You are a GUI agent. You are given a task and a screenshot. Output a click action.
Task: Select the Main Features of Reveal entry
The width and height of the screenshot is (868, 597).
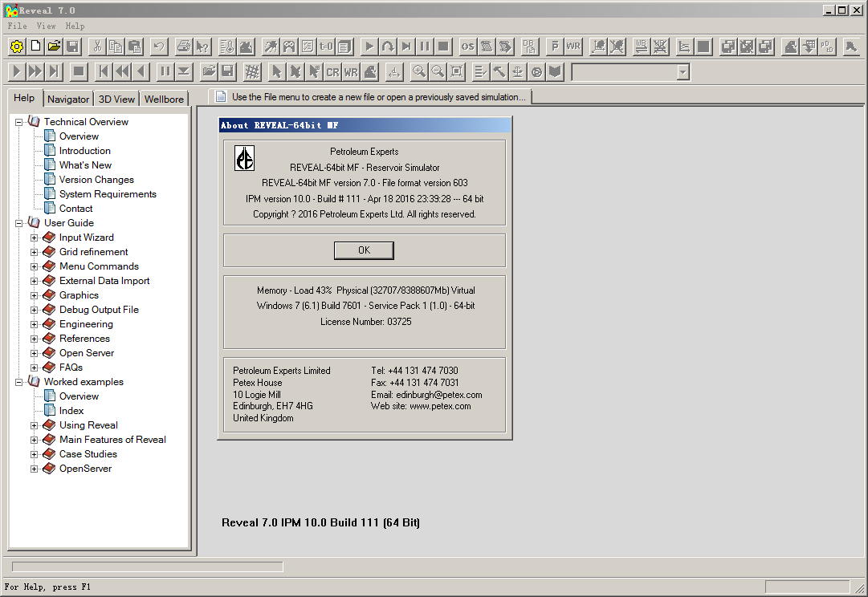[x=112, y=439]
